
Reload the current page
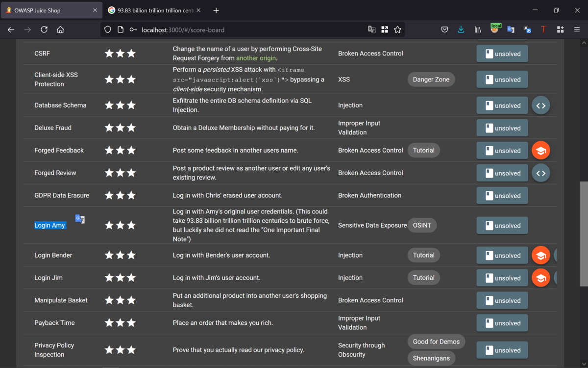pos(44,29)
